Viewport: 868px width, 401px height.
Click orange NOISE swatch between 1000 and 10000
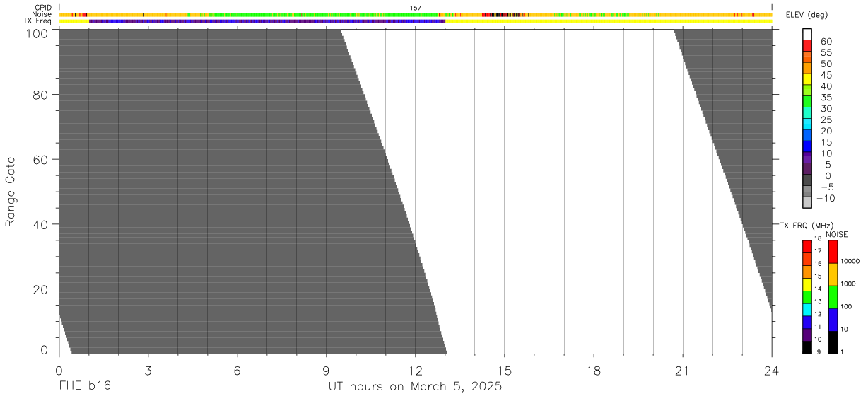pos(833,274)
